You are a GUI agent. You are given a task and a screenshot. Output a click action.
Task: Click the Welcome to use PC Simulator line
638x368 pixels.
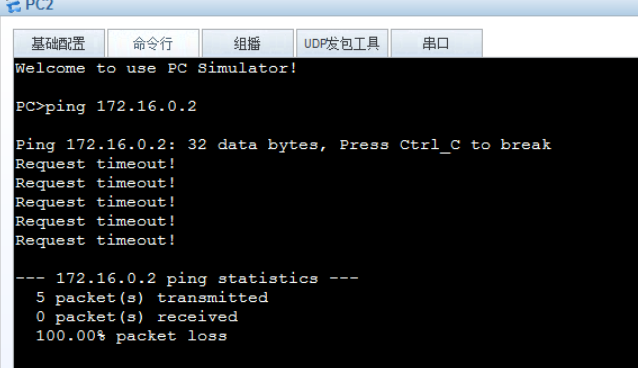tap(156, 68)
